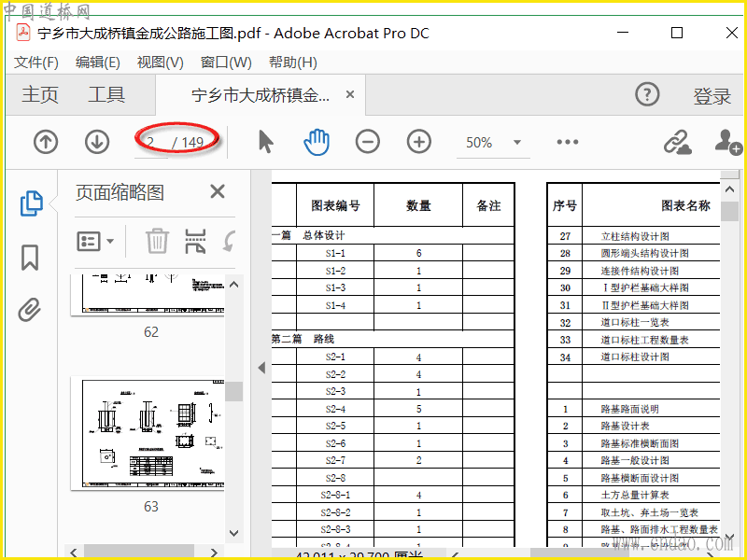Maximize the Acrobat window
747x560 pixels.
(x=676, y=33)
